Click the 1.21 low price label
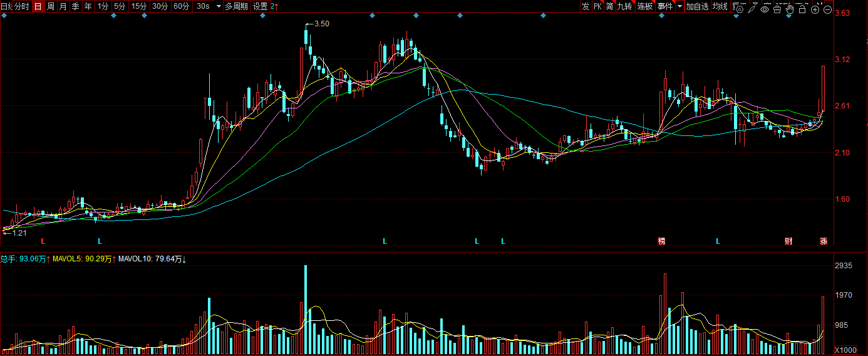 pyautogui.click(x=19, y=233)
